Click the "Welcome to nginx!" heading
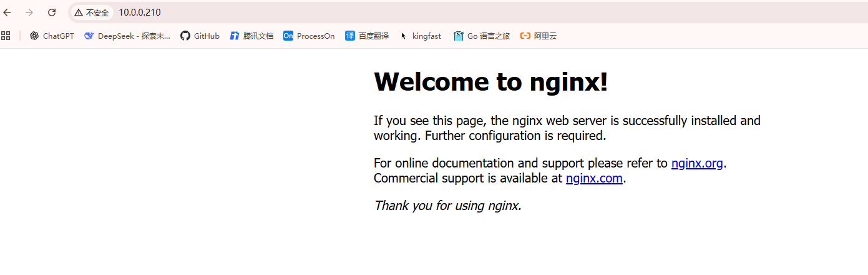 [491, 82]
